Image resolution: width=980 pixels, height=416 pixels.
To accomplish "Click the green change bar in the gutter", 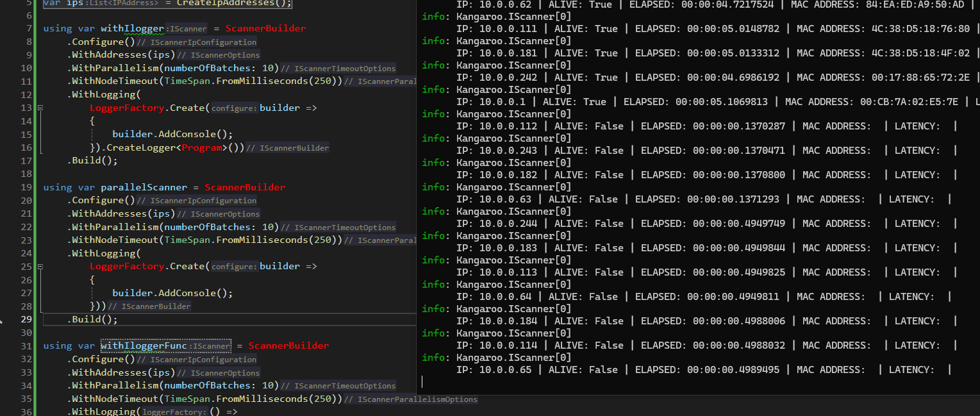I will 35,192.
